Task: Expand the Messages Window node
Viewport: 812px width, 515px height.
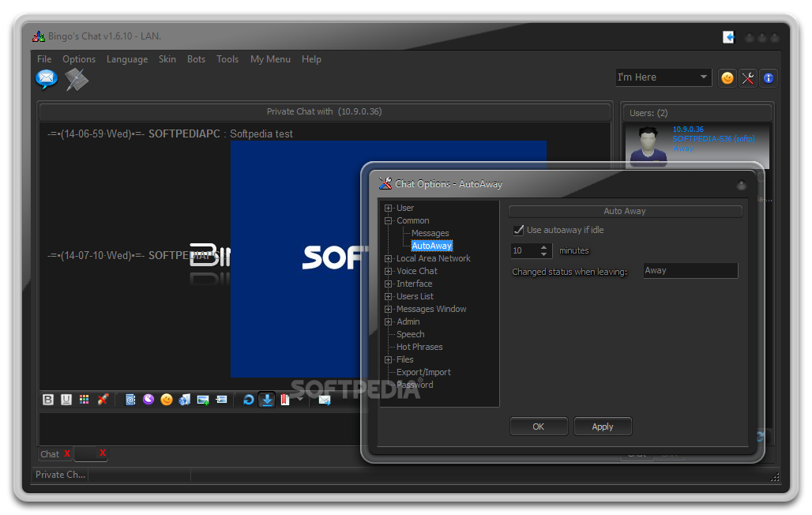Action: [388, 310]
